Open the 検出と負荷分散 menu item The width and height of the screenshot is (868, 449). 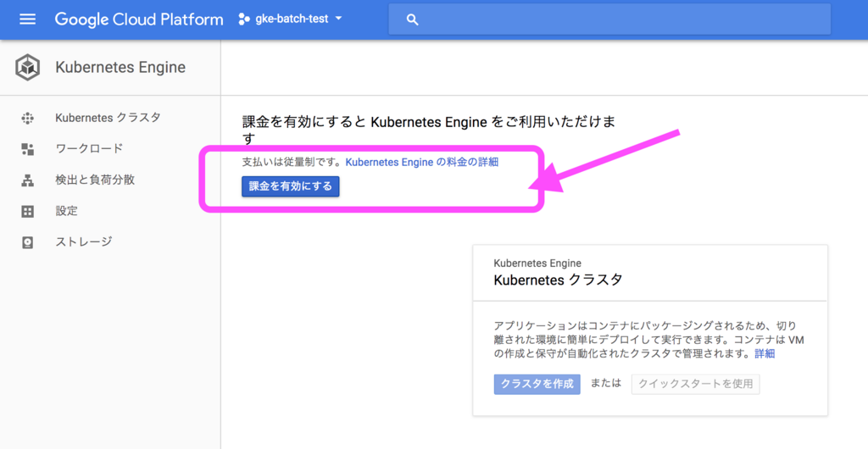pyautogui.click(x=95, y=180)
